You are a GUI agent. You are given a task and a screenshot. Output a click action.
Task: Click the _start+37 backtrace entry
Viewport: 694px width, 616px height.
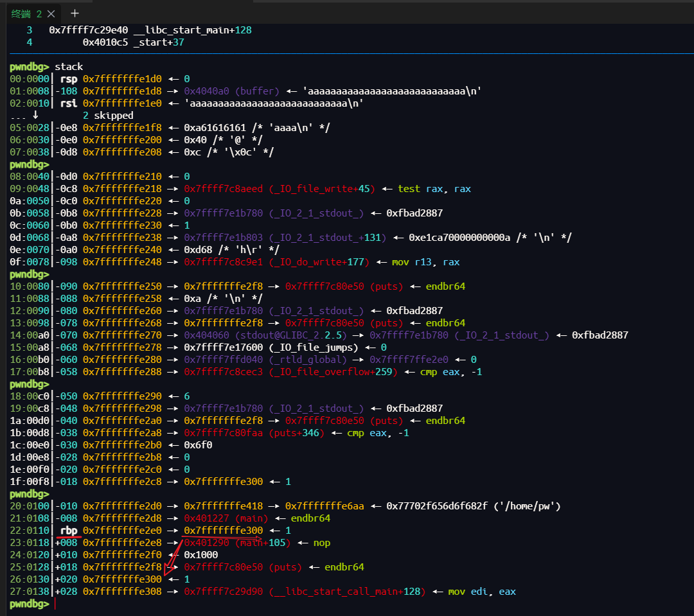(159, 42)
